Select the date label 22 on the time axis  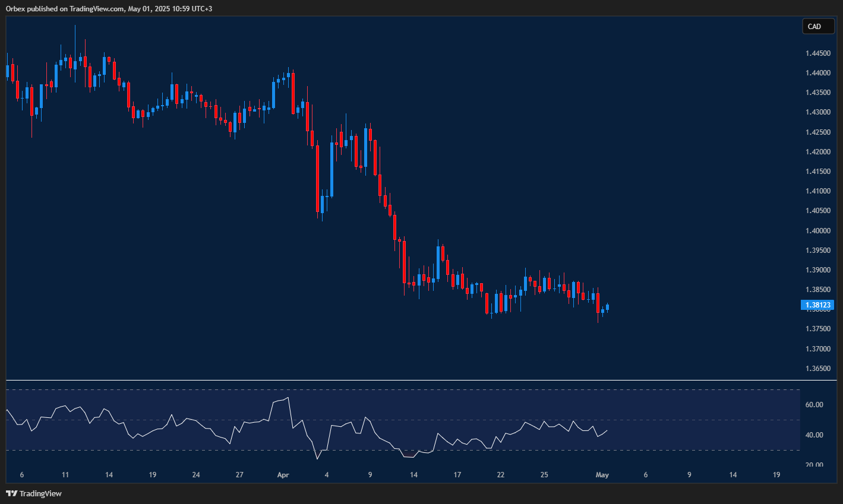[501, 475]
